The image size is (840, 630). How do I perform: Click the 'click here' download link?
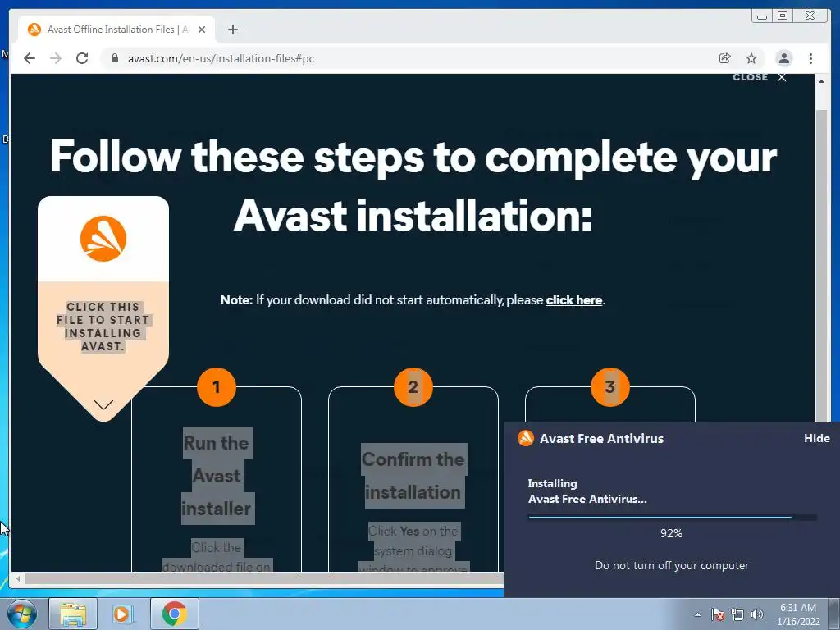tap(573, 300)
